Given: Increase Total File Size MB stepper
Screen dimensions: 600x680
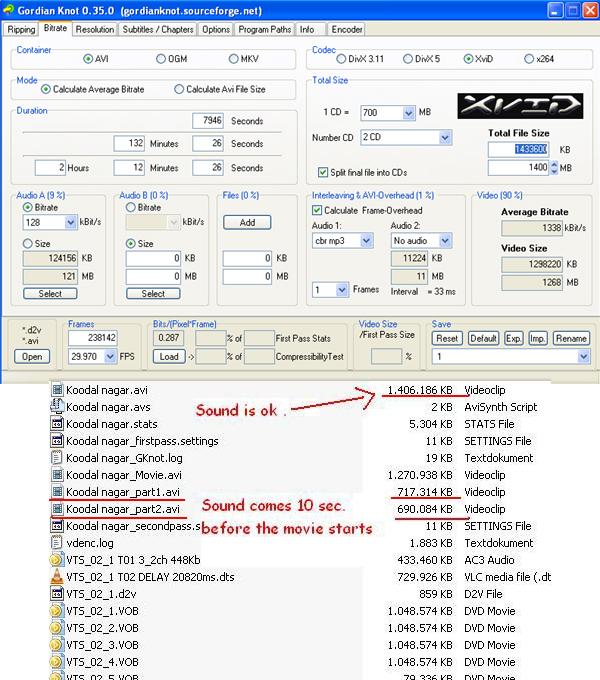Looking at the screenshot, I should tap(554, 164).
